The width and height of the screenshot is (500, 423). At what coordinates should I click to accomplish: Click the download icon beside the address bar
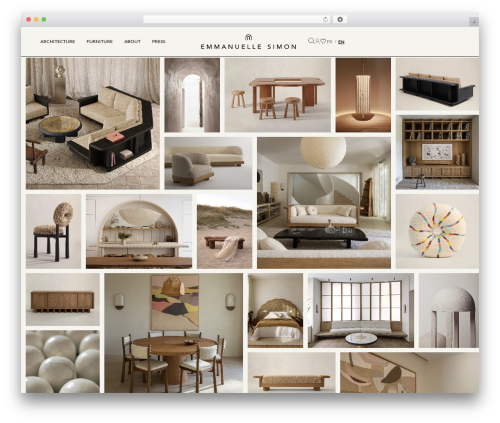click(x=340, y=20)
